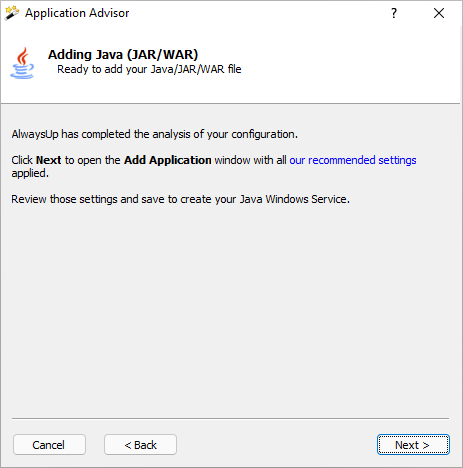Click the Next > button
Image resolution: width=463 pixels, height=468 pixels.
[413, 445]
